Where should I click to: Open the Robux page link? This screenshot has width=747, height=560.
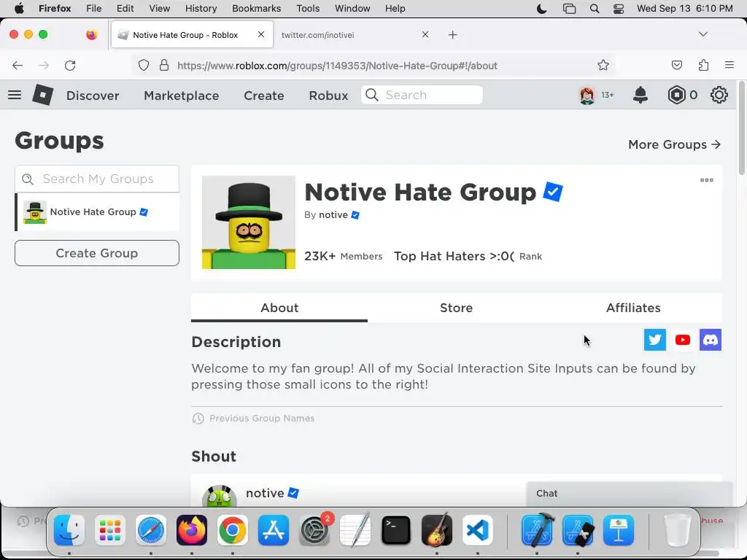tap(328, 96)
